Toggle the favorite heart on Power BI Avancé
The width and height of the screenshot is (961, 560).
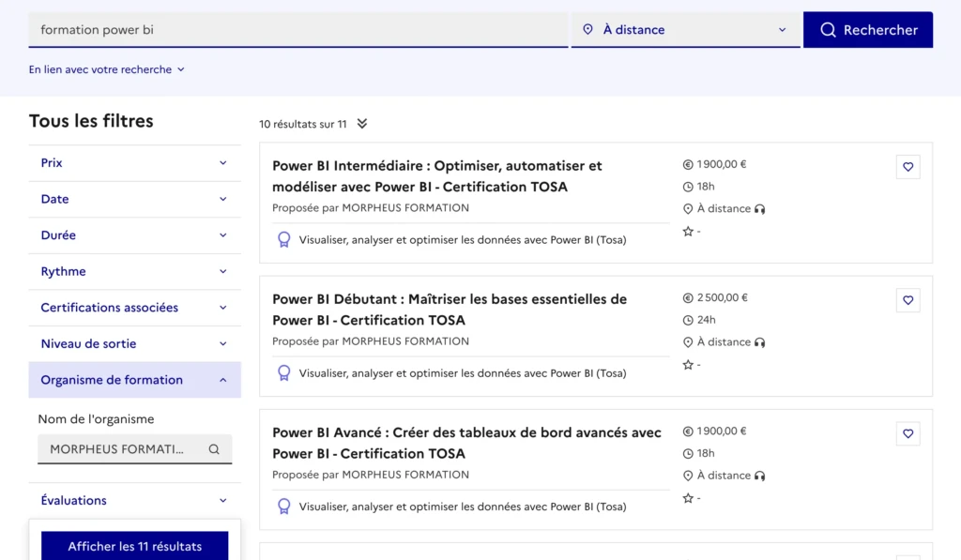908,433
